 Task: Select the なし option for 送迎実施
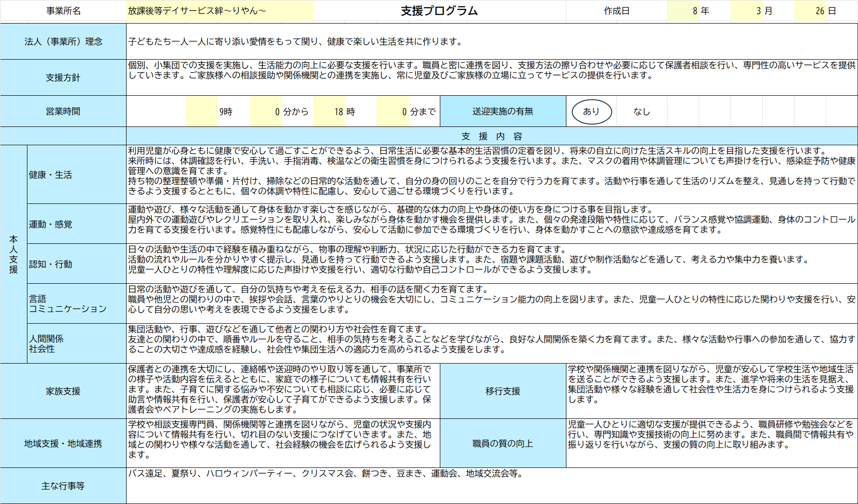point(641,112)
